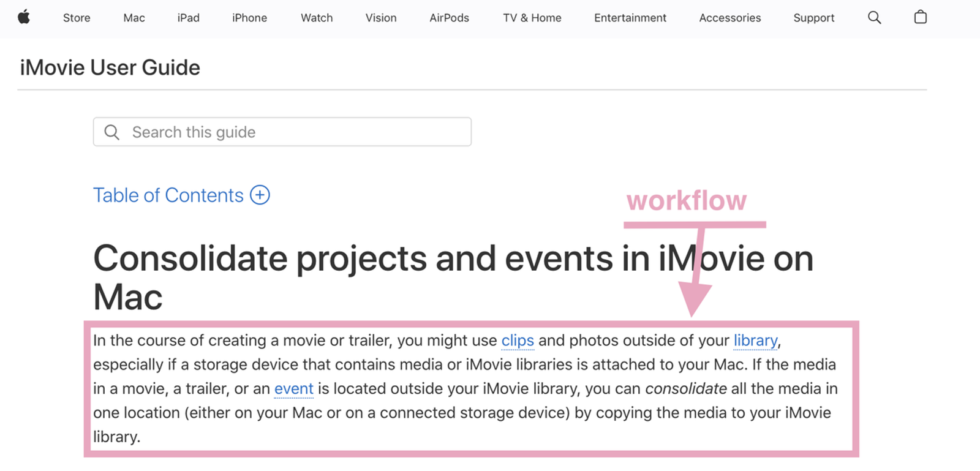Open the iPhone menu
Screen dimensions: 980x471
249,18
